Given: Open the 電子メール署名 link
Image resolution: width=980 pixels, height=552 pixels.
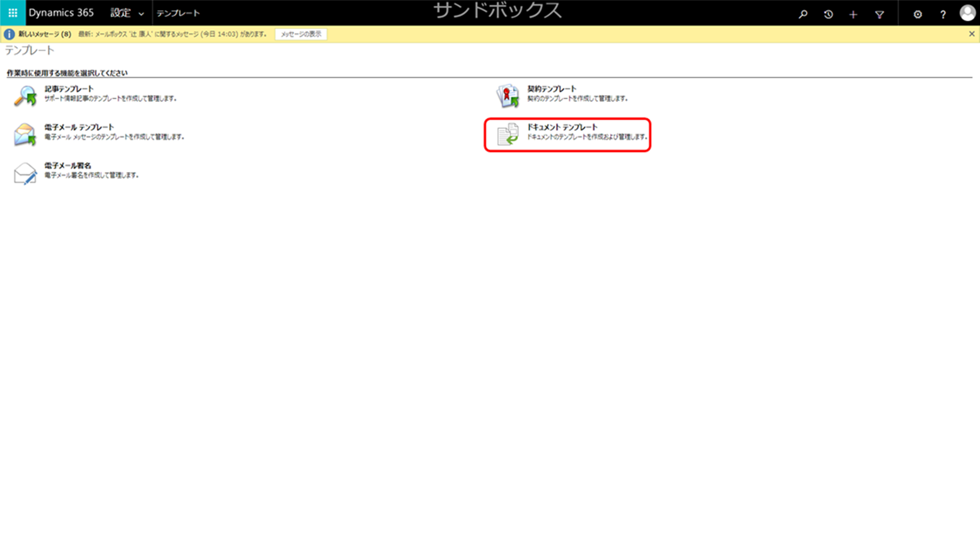Looking at the screenshot, I should (68, 166).
